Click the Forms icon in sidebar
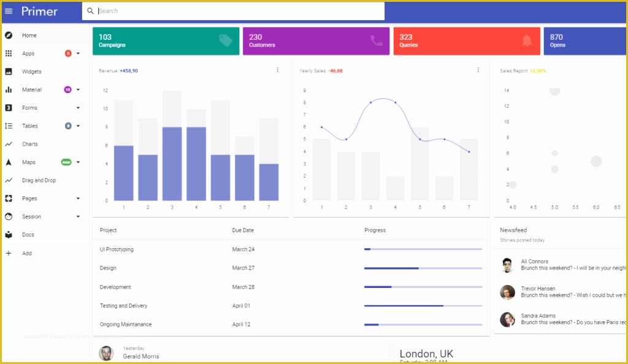 (x=9, y=108)
